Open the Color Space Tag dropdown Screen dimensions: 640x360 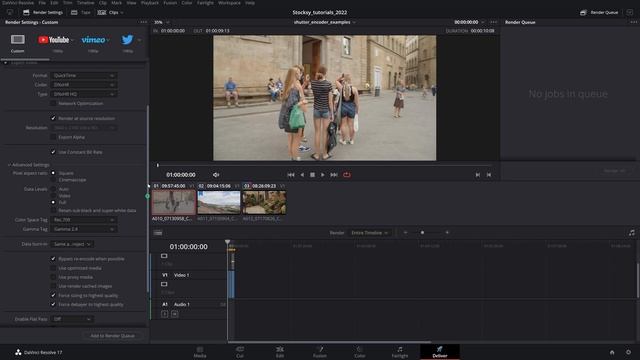coord(84,220)
